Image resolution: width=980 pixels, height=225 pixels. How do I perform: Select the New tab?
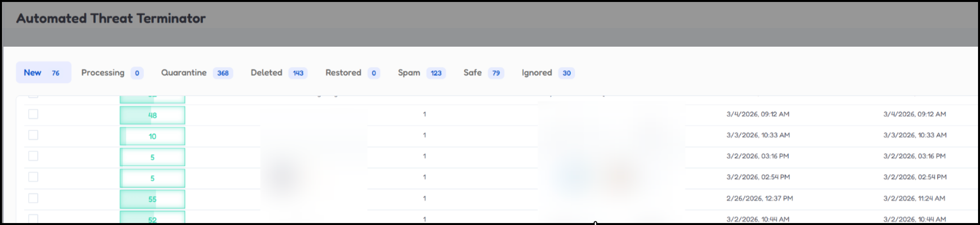pos(33,73)
